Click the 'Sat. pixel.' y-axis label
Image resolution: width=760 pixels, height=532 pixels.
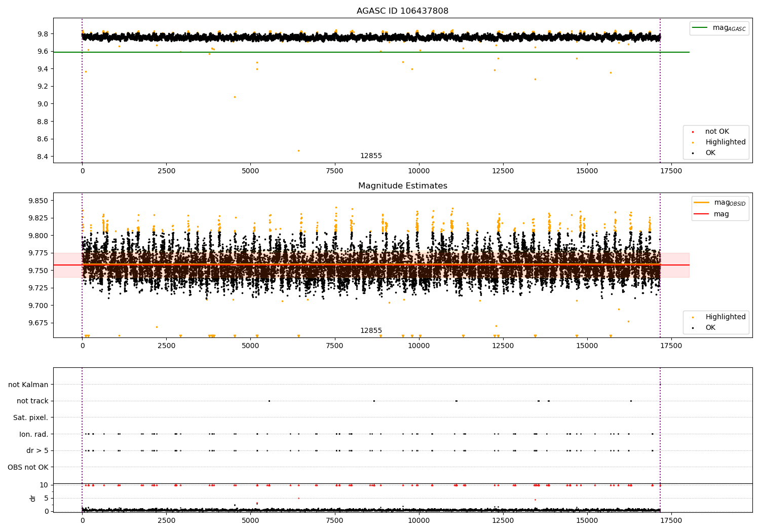tap(30, 417)
